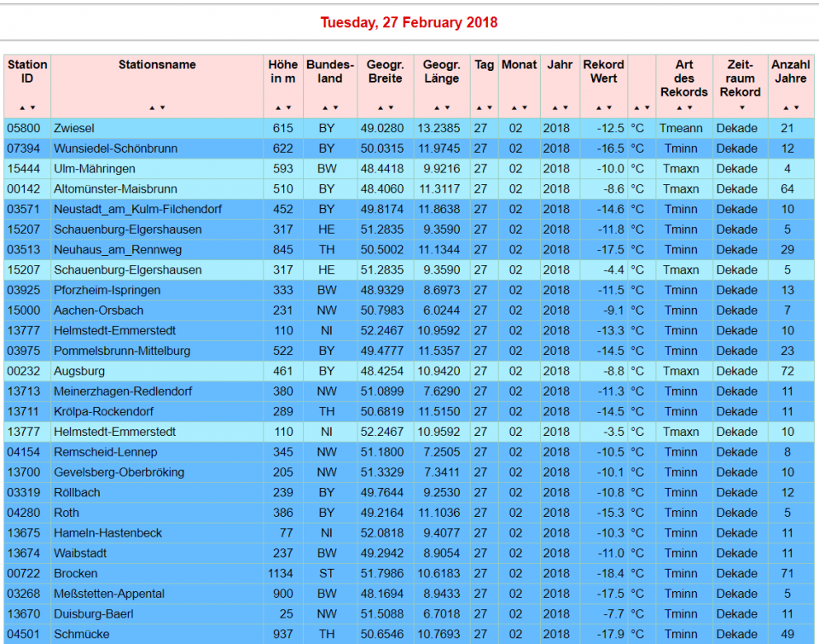Click the Tuesday, 27 February 2018 heading
Viewport: 819px width, 644px height.
[409, 22]
